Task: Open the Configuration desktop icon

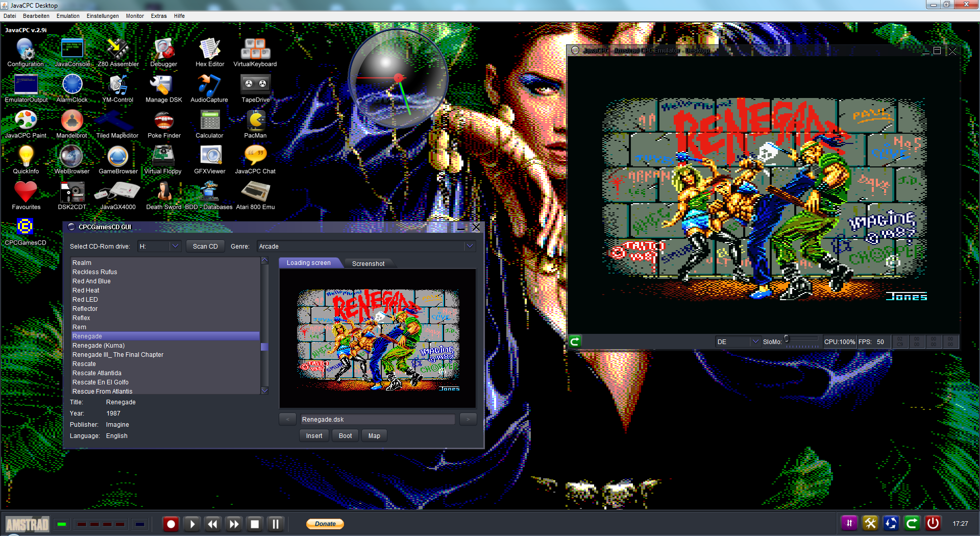Action: 26,53
